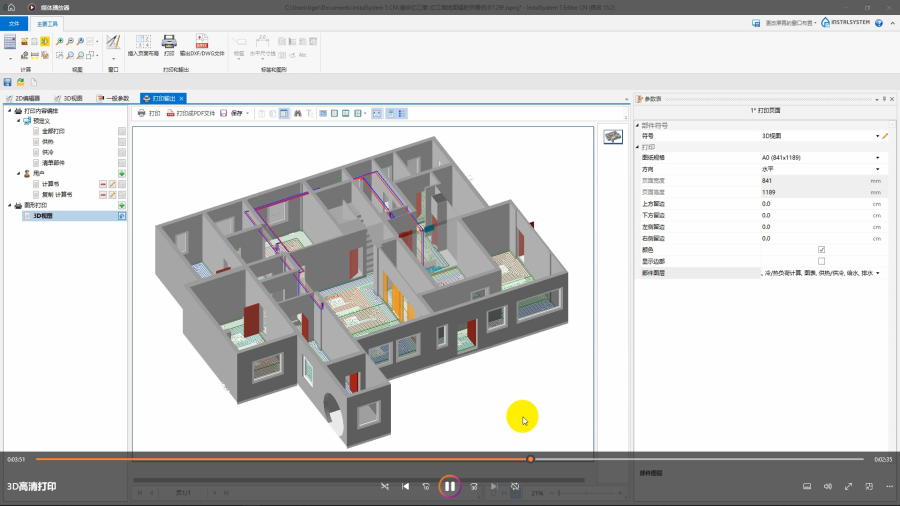Open the 文件 file menu

[x=14, y=22]
